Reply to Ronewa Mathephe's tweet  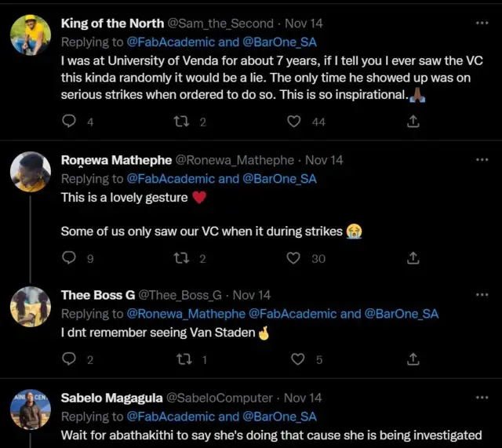tap(69, 258)
